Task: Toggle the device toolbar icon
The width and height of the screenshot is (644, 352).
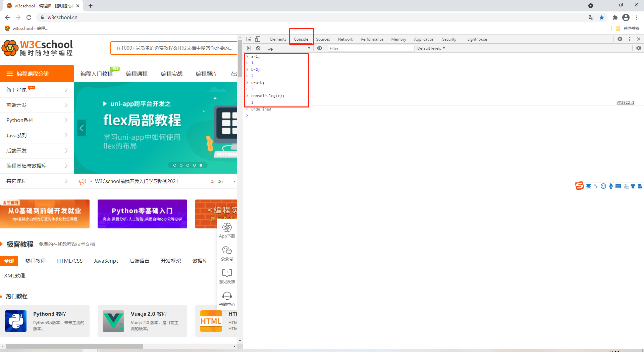Action: pyautogui.click(x=258, y=39)
